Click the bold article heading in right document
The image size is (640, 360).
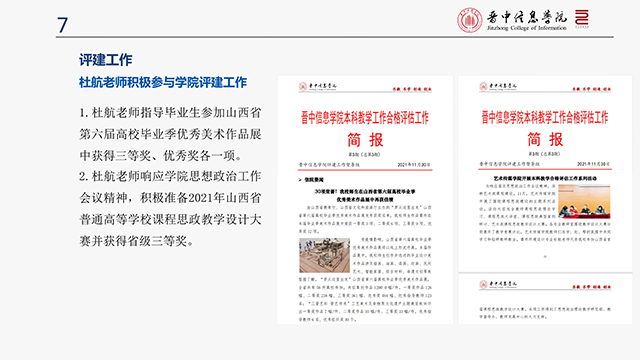545,178
